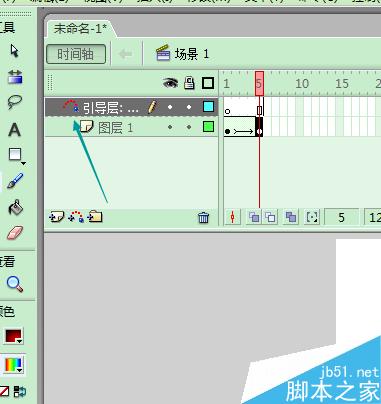This screenshot has height=404, width=381.
Task: Select the Zoom magnifier tool
Action: (x=15, y=284)
